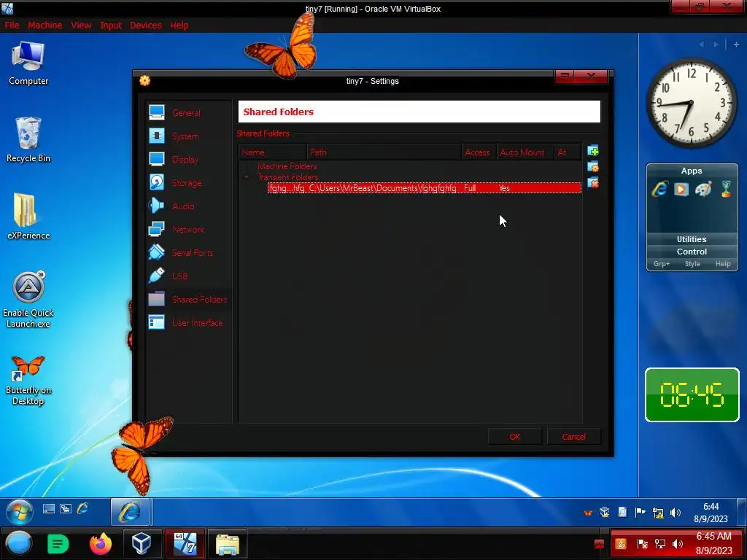
Task: Open VirtualBox Manager from host taskbar
Action: [x=142, y=543]
